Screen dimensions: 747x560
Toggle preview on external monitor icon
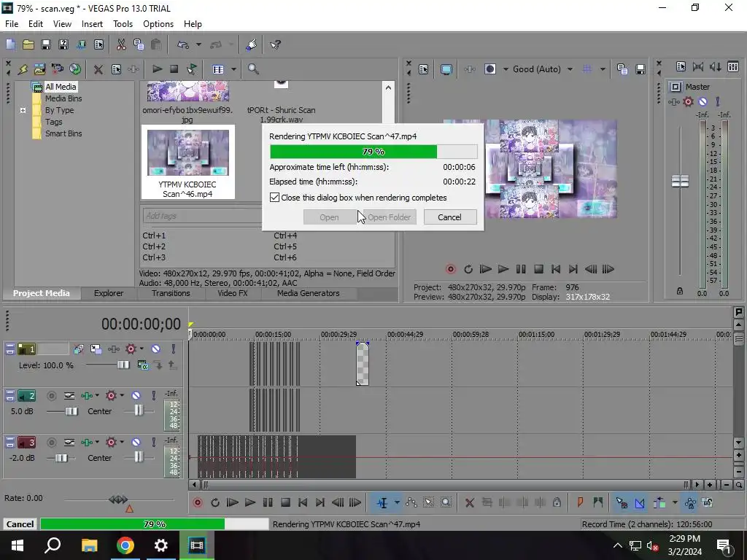(446, 69)
